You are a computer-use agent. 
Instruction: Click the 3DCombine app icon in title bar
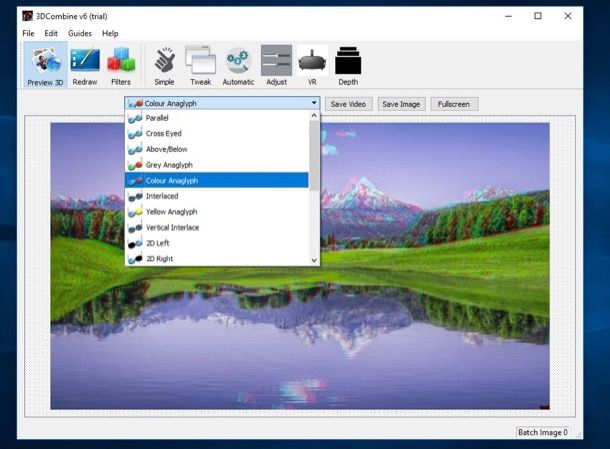click(27, 16)
